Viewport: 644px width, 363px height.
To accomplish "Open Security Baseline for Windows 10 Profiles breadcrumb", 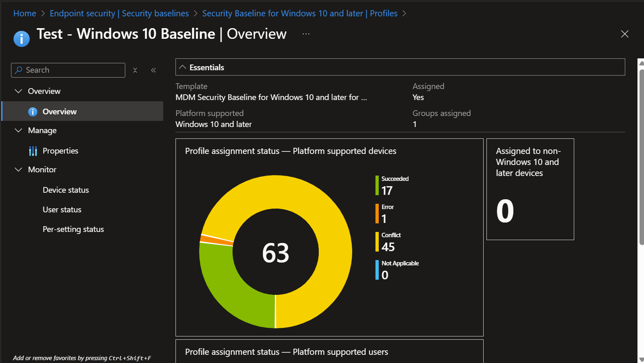I will click(300, 13).
